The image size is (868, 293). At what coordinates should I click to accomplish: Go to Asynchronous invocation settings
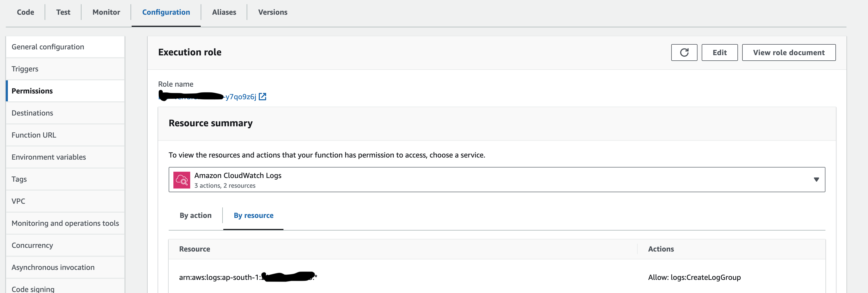point(53,268)
